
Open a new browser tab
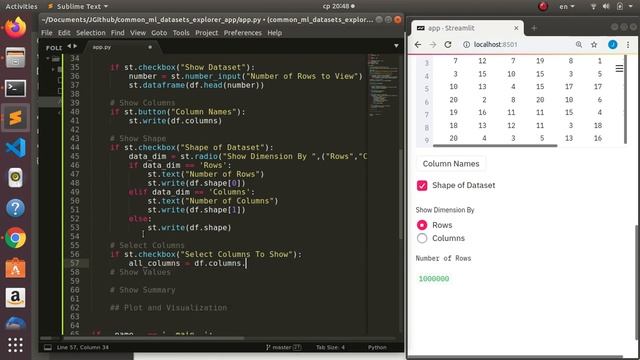(x=534, y=28)
